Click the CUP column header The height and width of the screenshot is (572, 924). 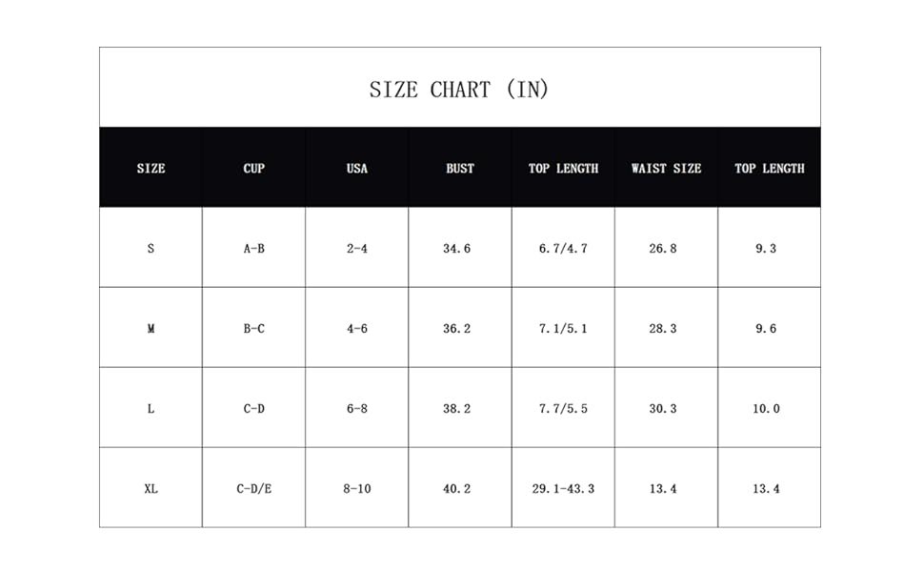pyautogui.click(x=253, y=168)
